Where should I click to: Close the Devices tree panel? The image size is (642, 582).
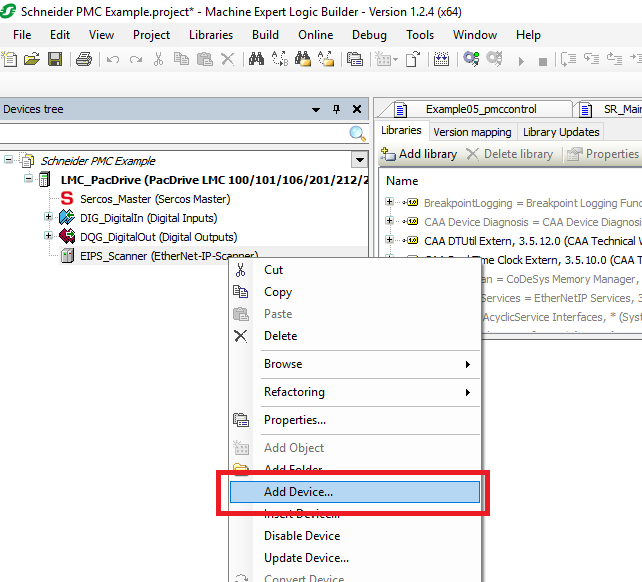[355, 109]
